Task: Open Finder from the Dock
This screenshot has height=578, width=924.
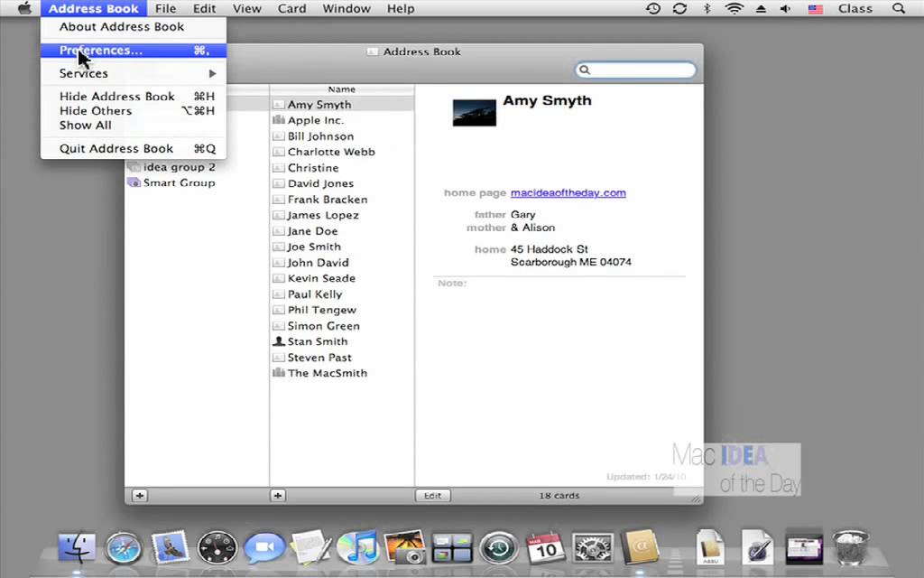Action: coord(77,547)
